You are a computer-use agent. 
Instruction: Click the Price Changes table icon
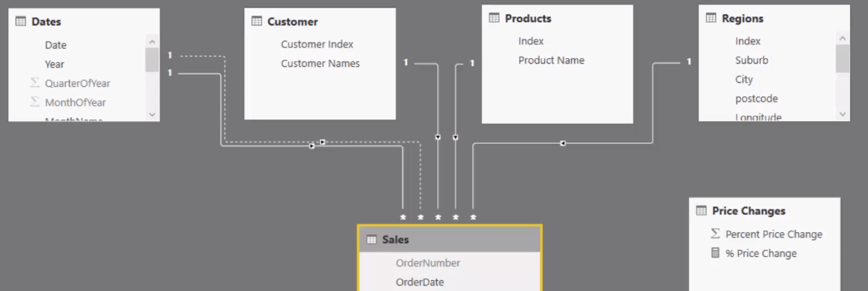coord(701,210)
